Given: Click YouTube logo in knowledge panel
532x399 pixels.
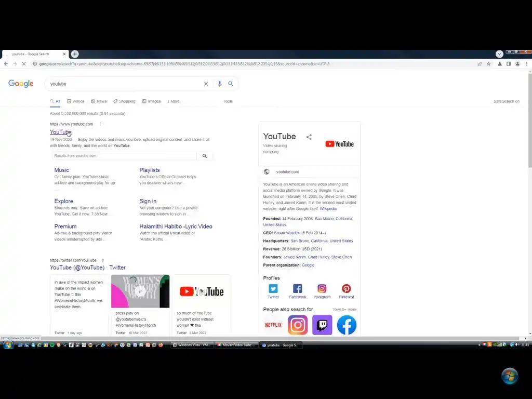Looking at the screenshot, I should [x=340, y=144].
